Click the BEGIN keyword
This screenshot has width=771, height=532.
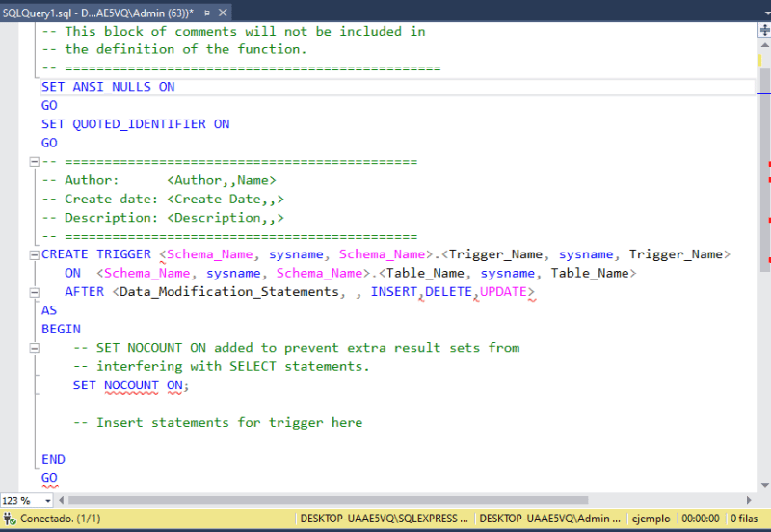point(61,330)
